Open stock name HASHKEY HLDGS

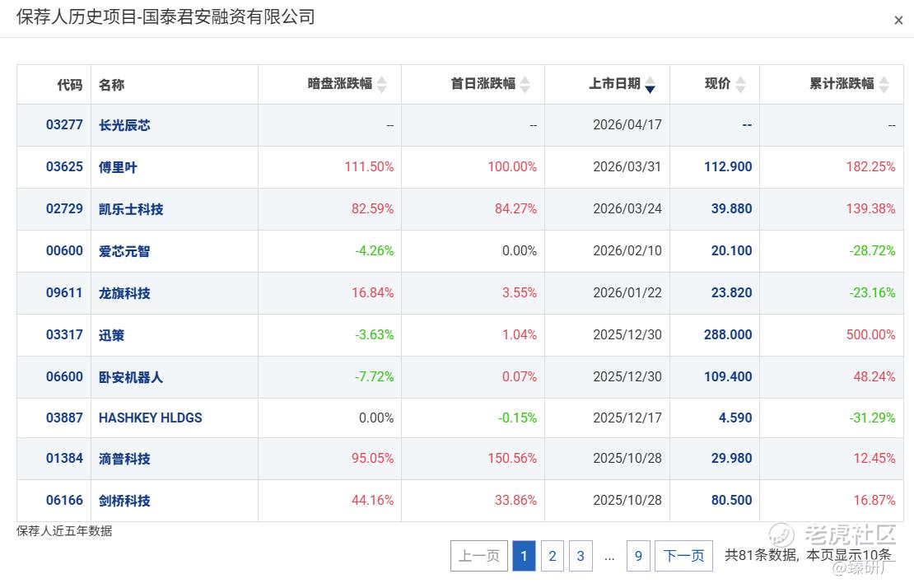[x=151, y=418]
